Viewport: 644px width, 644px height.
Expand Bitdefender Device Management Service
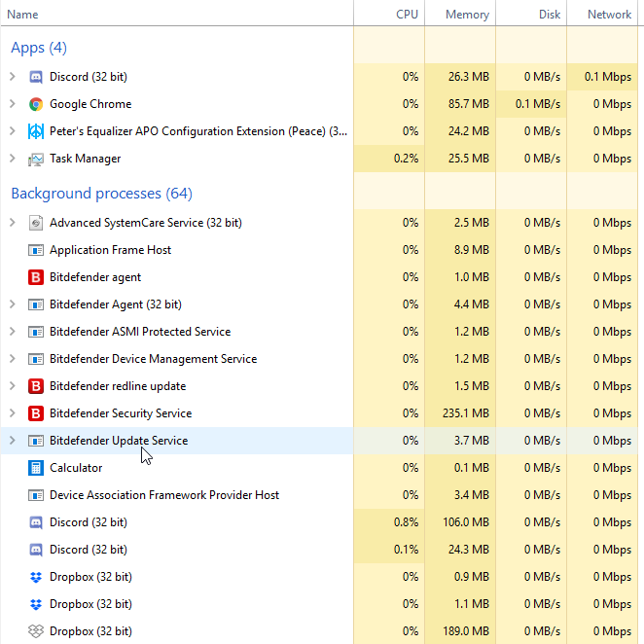(13, 359)
